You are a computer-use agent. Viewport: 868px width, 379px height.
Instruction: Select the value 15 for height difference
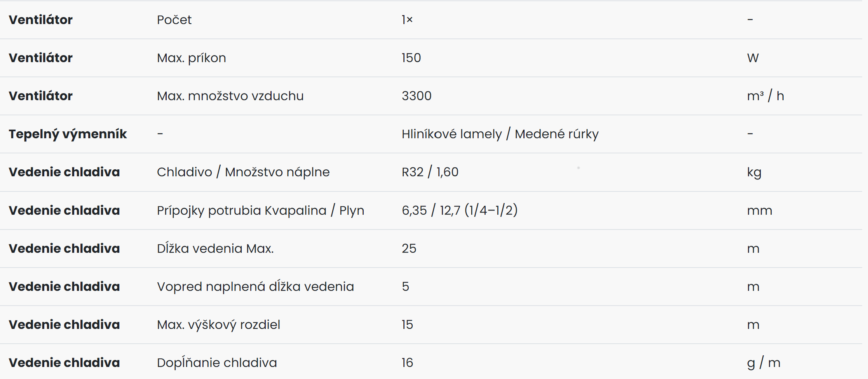[407, 325]
